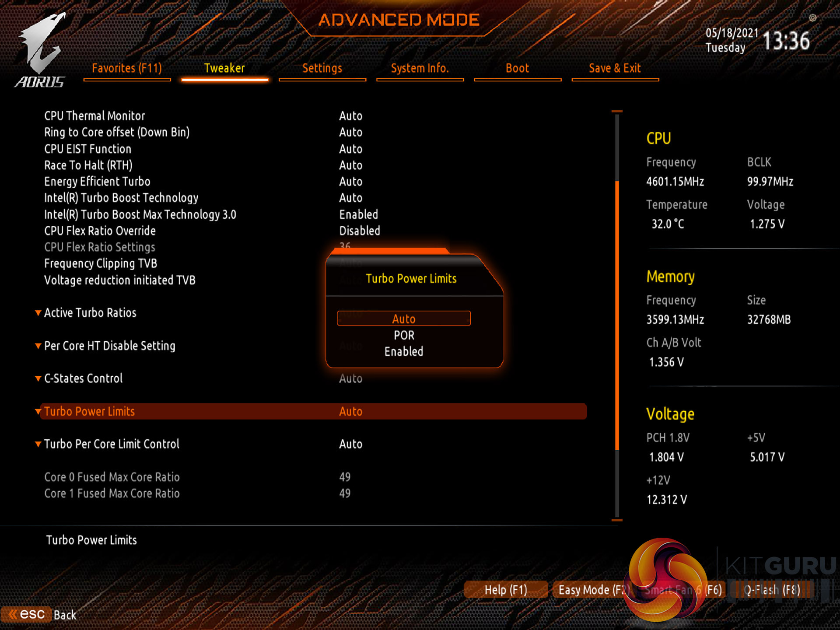The width and height of the screenshot is (840, 630).
Task: Expand the Per Core HT Disable Setting arrow
Action: pyautogui.click(x=38, y=346)
